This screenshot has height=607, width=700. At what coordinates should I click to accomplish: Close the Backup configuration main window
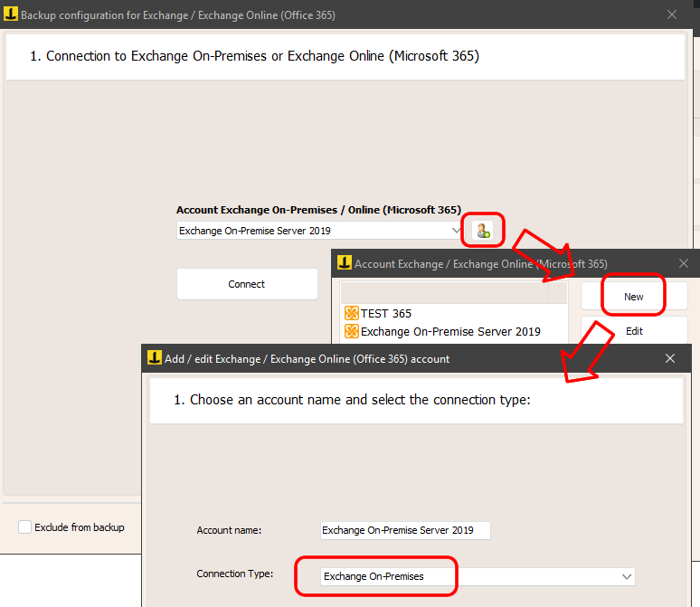672,14
